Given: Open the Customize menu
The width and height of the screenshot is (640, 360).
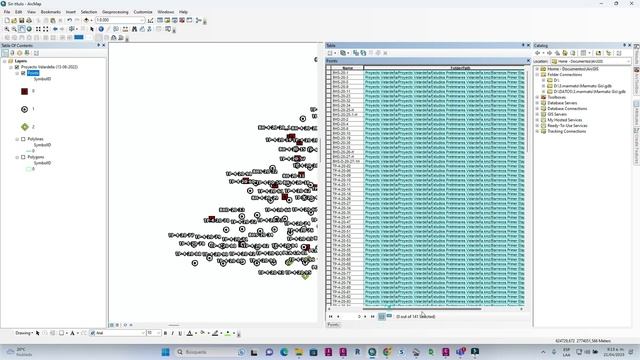Looking at the screenshot, I should (143, 12).
